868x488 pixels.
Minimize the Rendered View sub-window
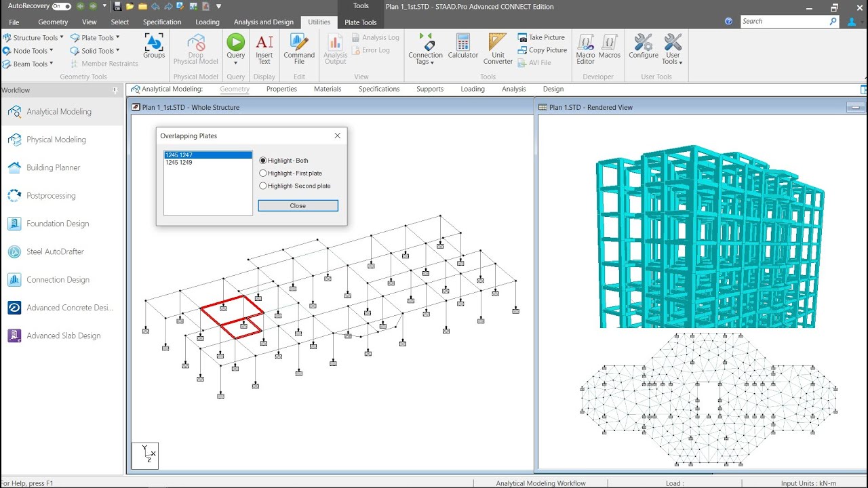pos(856,107)
